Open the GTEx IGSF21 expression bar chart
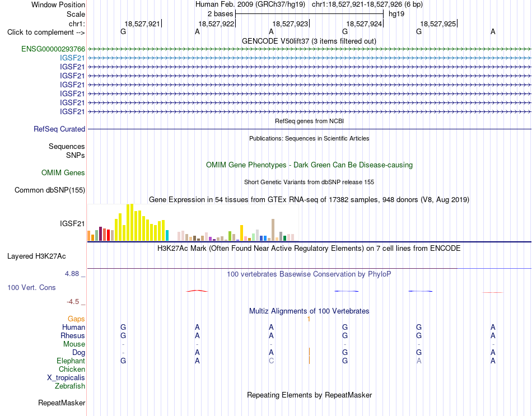532x416 pixels. pyautogui.click(x=193, y=223)
